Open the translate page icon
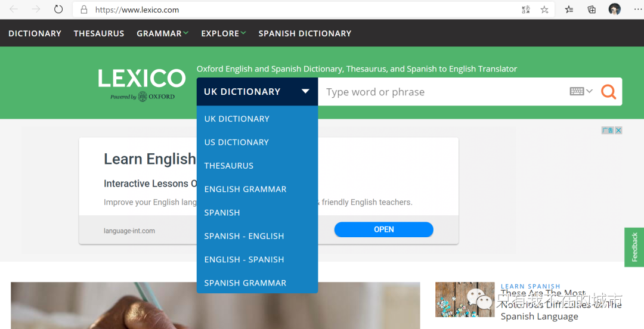 click(526, 10)
